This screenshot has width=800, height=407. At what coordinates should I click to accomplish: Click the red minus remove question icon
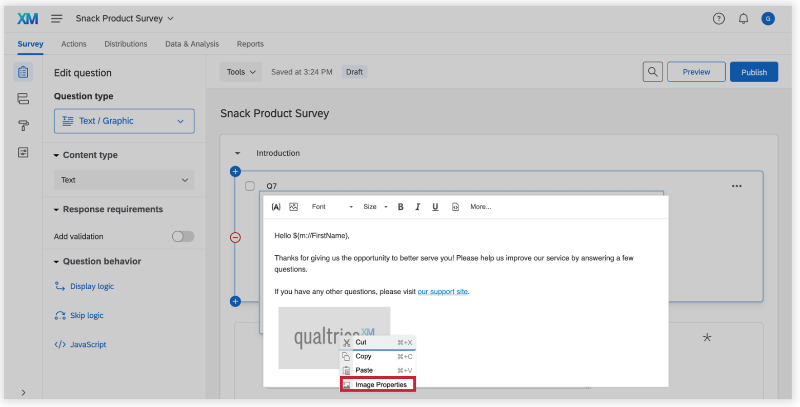click(x=235, y=237)
